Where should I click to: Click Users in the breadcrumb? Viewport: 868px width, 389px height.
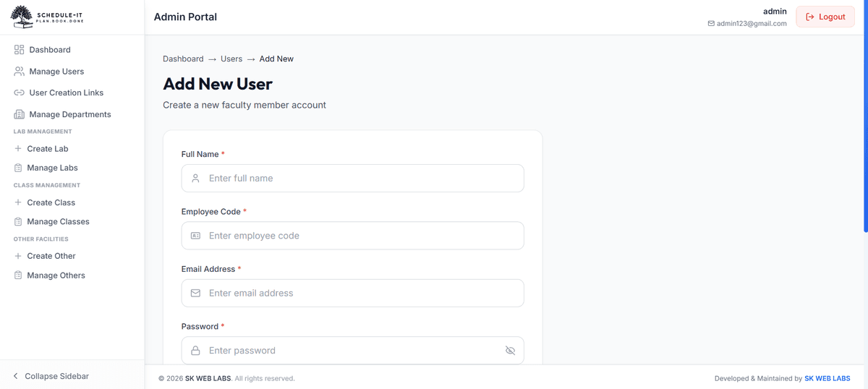coord(231,59)
